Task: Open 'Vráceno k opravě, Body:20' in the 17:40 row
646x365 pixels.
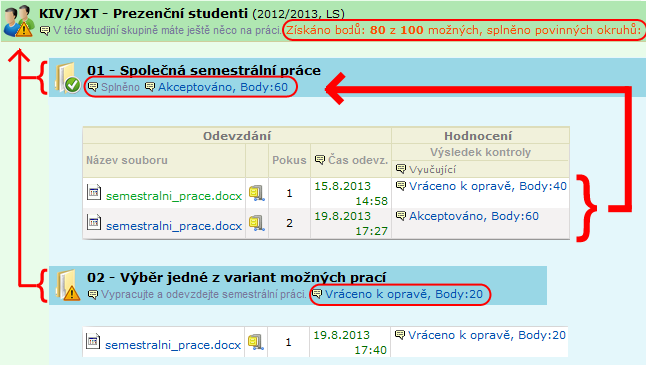Action: [487, 335]
